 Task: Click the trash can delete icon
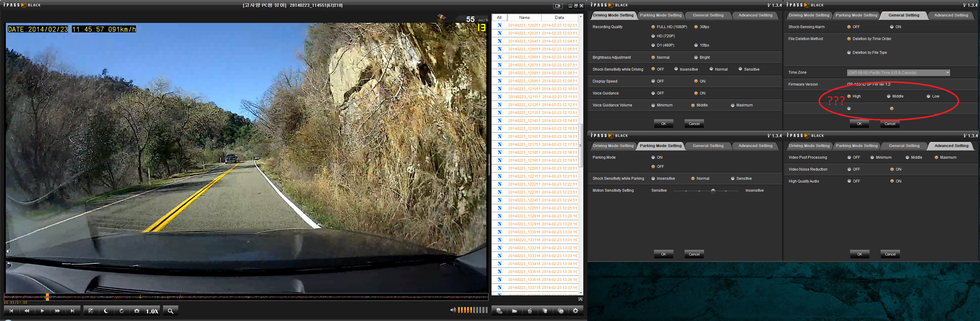click(x=529, y=311)
